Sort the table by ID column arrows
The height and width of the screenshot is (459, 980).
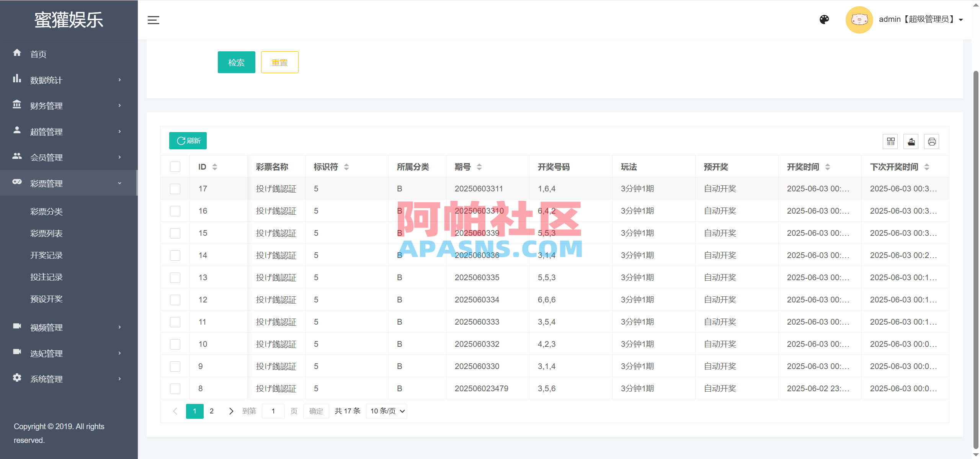215,167
